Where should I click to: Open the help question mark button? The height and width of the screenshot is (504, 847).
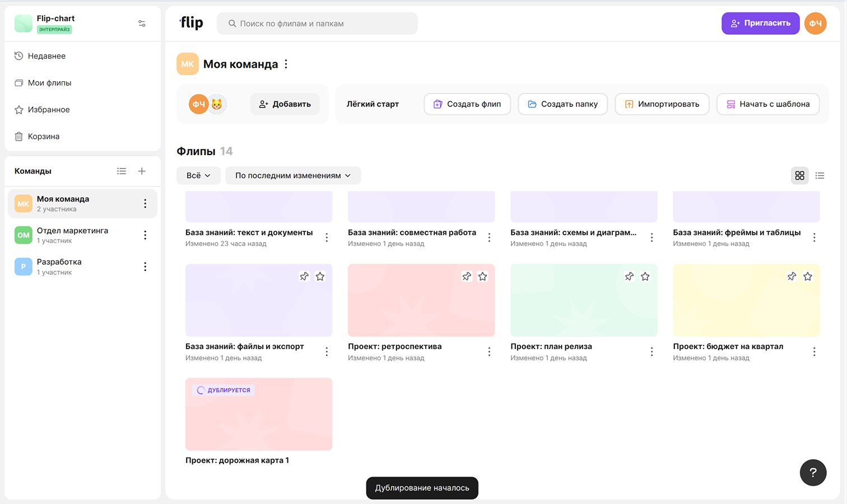[813, 473]
